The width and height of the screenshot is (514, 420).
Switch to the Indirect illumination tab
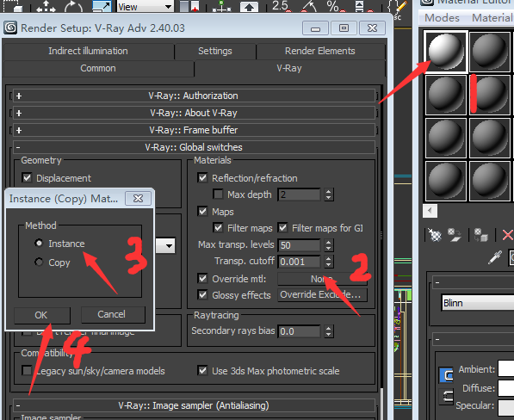point(88,51)
